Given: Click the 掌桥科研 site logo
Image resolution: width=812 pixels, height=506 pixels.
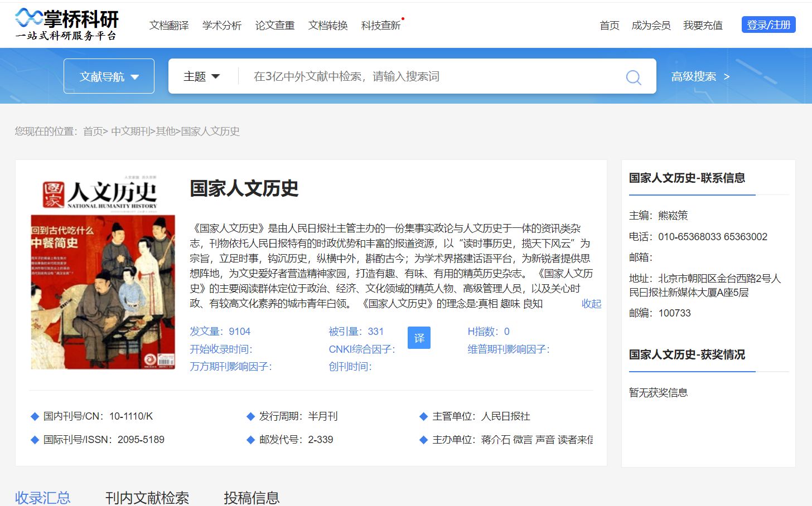Looking at the screenshot, I should (67, 25).
